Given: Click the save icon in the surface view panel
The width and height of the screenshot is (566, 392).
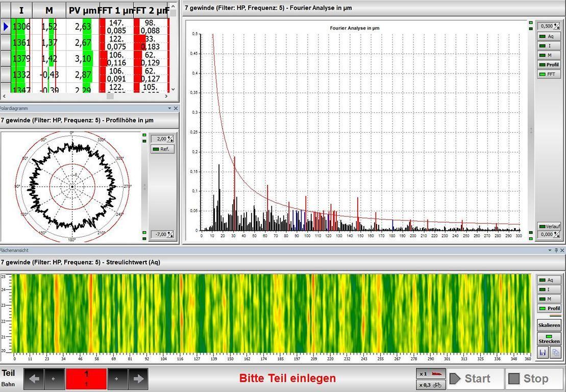Looking at the screenshot, I should coord(543,352).
